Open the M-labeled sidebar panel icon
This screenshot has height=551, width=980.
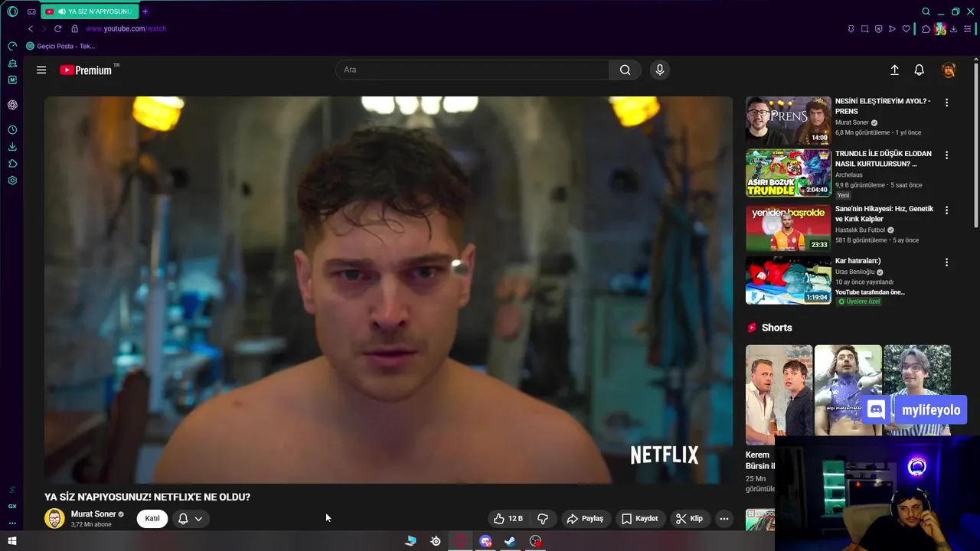[x=12, y=80]
